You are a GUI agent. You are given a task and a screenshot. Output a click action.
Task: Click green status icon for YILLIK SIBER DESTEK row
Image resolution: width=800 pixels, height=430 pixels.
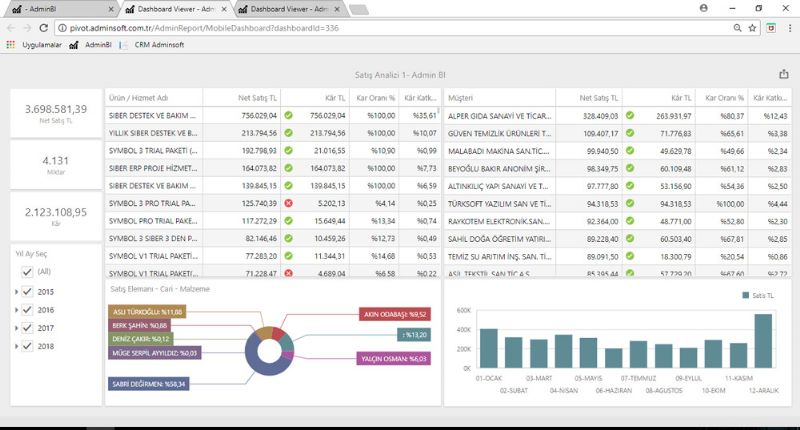(x=288, y=133)
